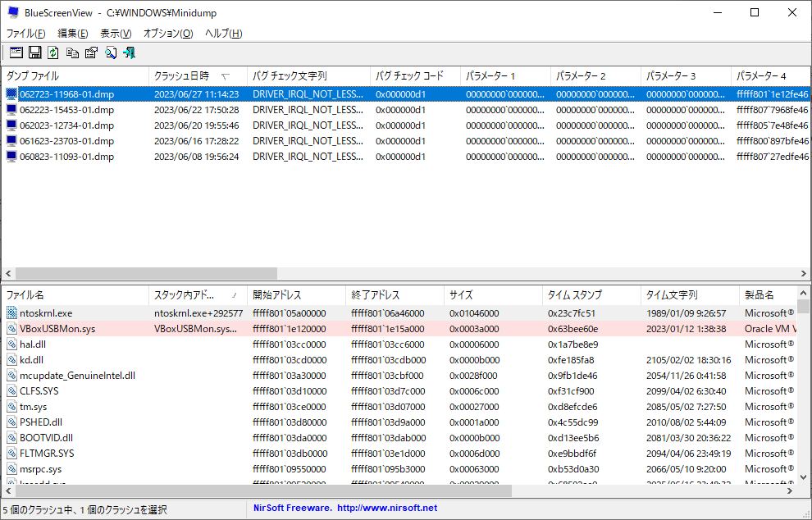The height and width of the screenshot is (520, 812).
Task: Open the NirSoft website link
Action: coord(345,509)
